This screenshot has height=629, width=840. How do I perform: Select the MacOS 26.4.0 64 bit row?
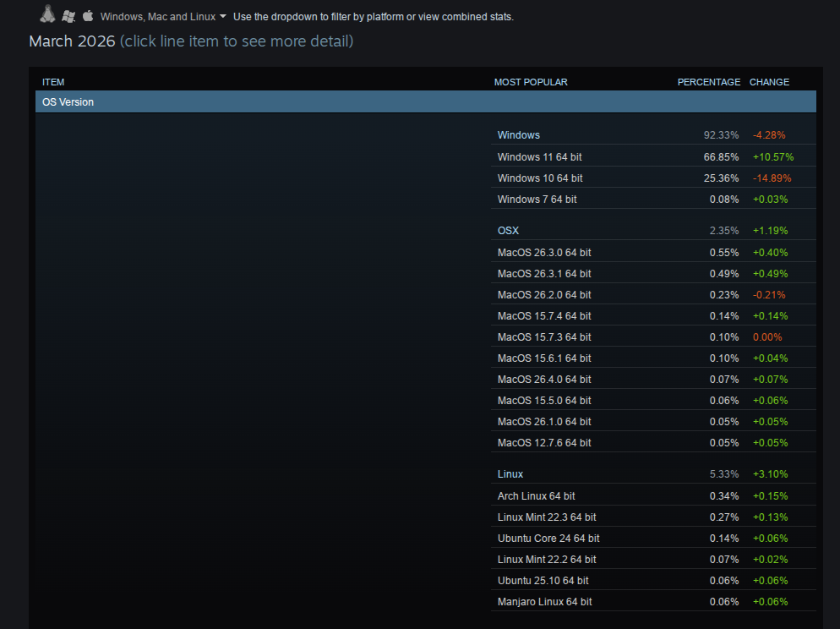653,380
